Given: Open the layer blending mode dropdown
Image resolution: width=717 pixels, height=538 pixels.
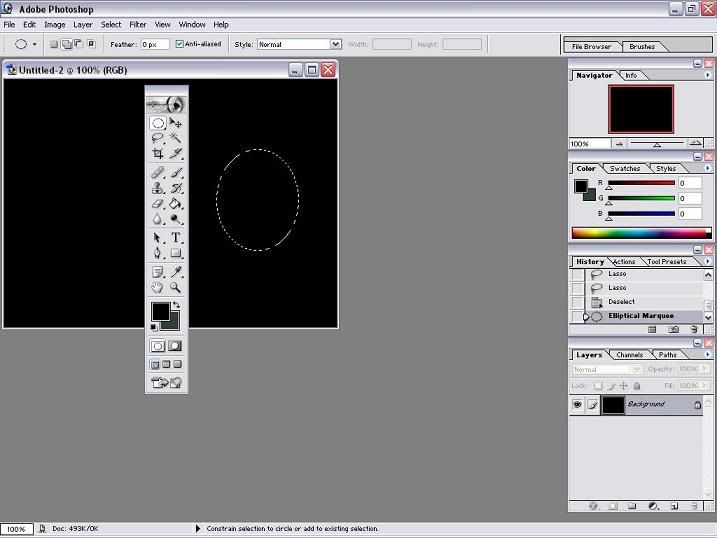Looking at the screenshot, I should pyautogui.click(x=601, y=369).
